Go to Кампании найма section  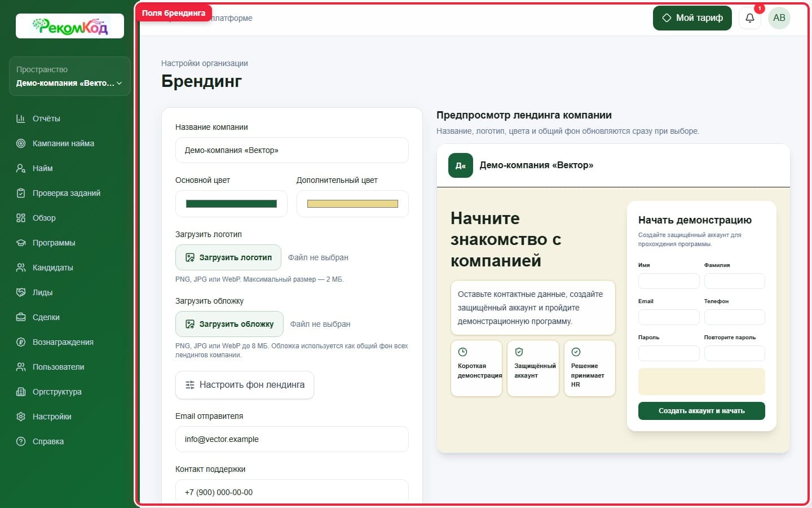(x=70, y=143)
